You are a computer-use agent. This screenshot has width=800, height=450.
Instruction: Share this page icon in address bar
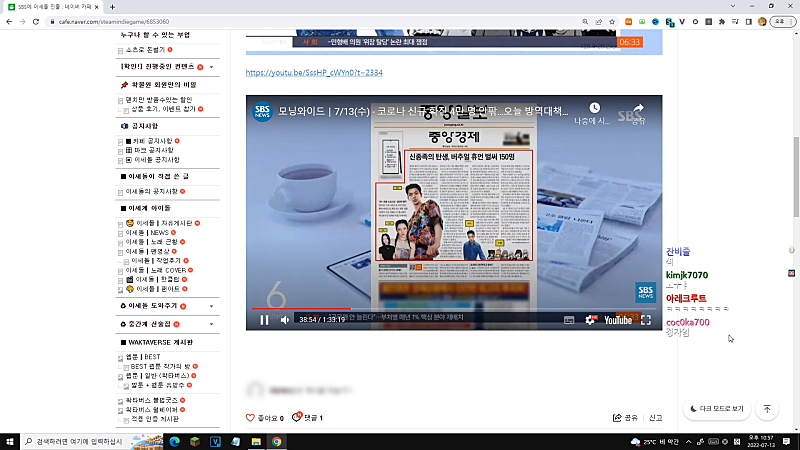[x=598, y=21]
